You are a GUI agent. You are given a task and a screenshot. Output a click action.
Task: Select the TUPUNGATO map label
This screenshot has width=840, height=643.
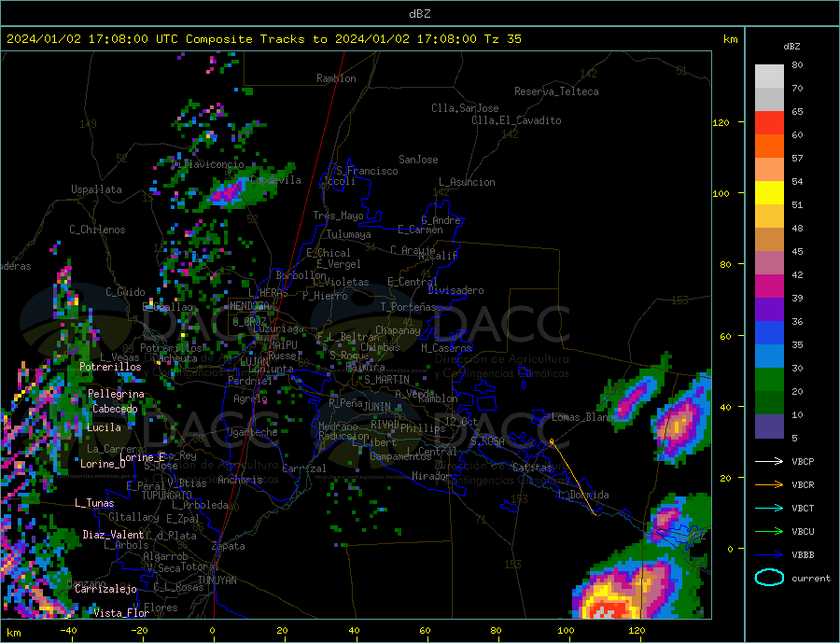click(167, 496)
